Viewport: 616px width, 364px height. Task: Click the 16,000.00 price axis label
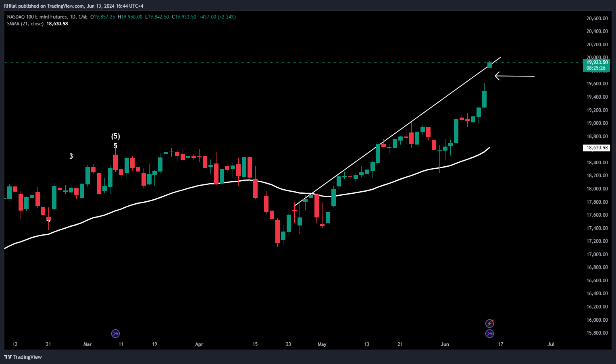point(597,320)
